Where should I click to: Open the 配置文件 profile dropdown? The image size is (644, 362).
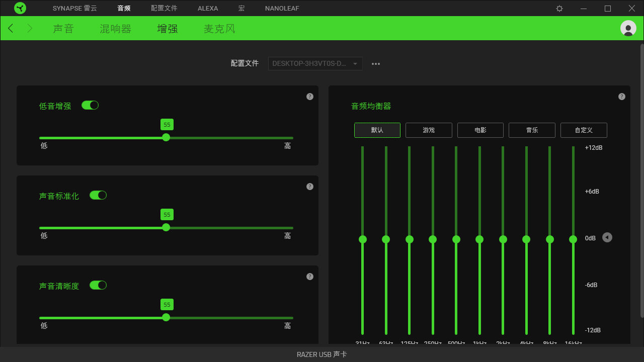point(315,63)
